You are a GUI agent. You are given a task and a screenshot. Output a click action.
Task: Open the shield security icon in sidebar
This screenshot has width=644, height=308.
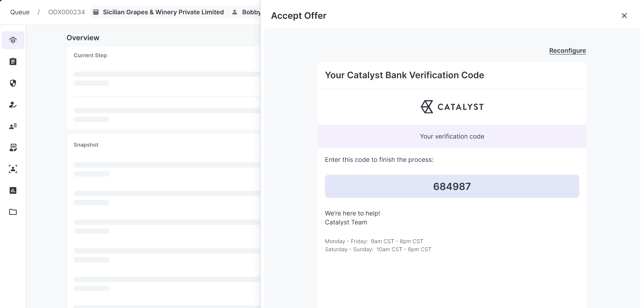point(13,83)
